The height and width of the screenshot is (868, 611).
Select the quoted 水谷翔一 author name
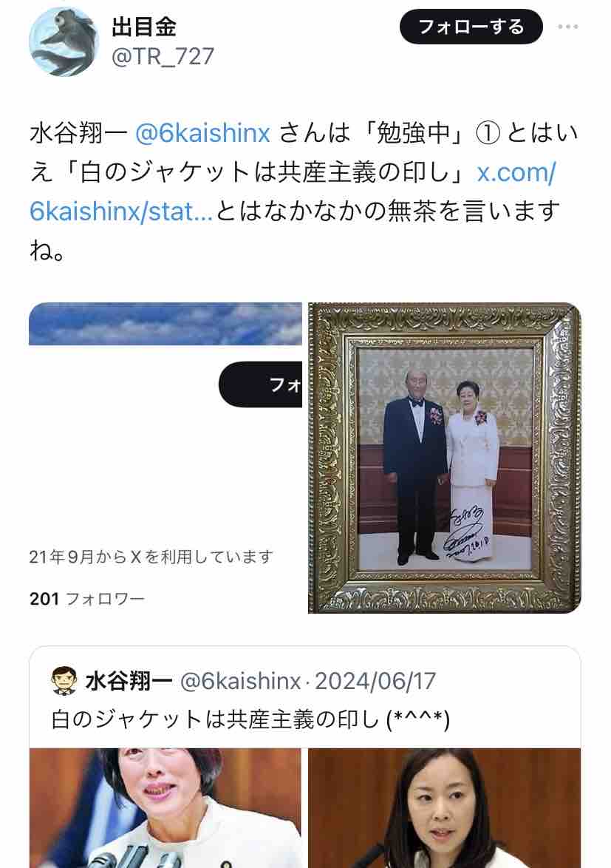[x=129, y=681]
